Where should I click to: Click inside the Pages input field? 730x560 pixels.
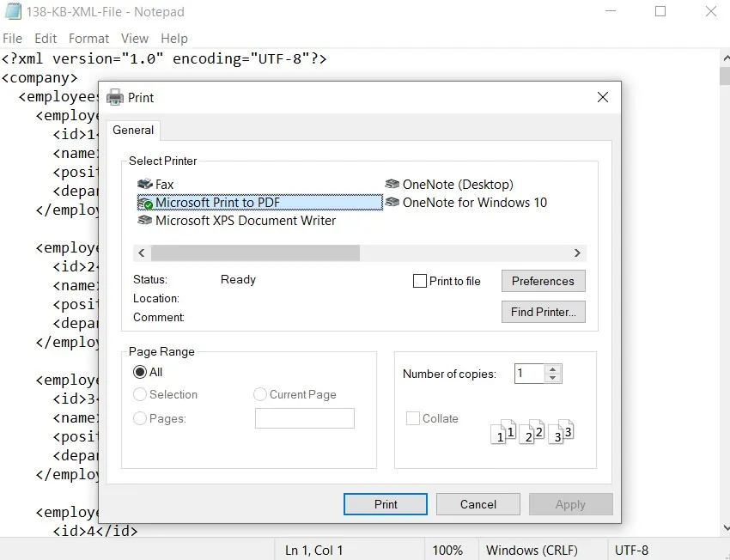[304, 417]
